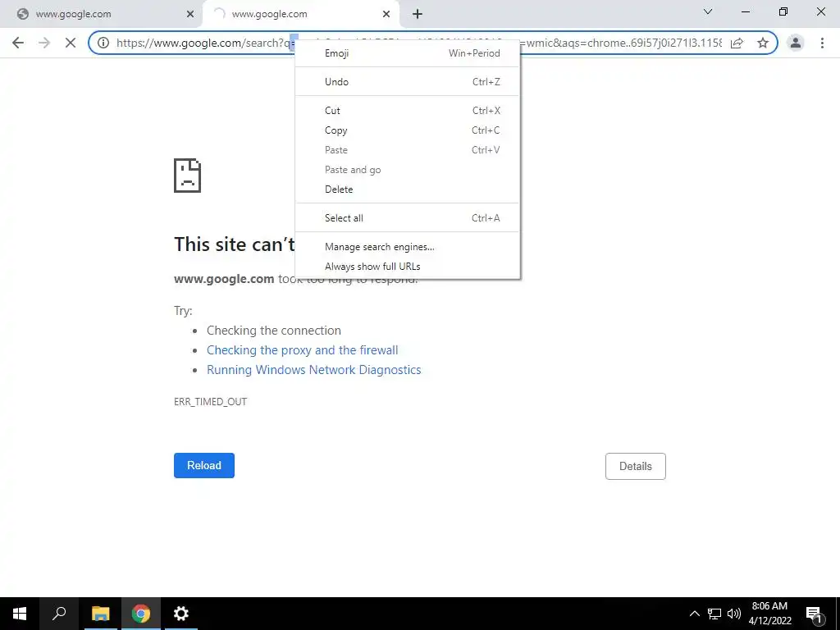Open Running Windows Network Diagnostics link

(314, 370)
